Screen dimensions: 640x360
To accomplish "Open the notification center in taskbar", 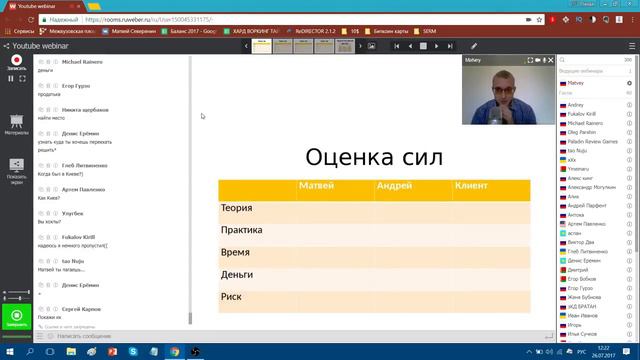I will pyautogui.click(x=627, y=351).
